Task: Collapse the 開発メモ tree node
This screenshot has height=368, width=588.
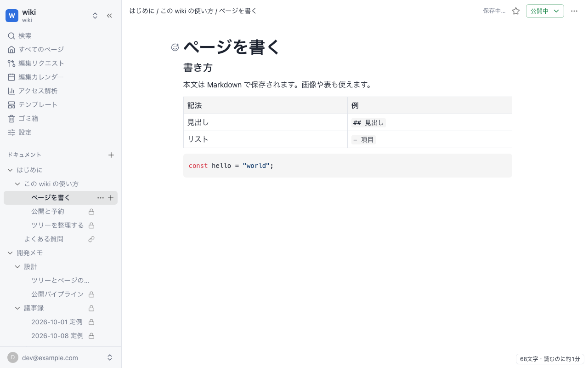Action: click(10, 253)
